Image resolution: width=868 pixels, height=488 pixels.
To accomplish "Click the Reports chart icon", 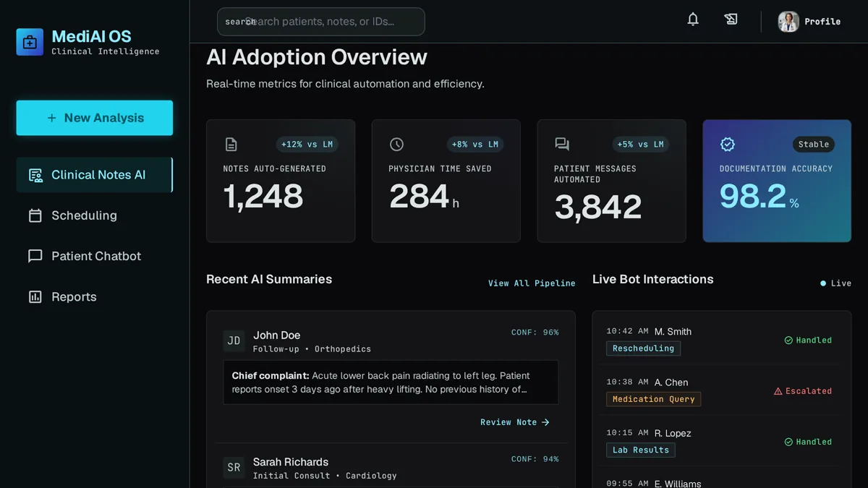I will (35, 296).
